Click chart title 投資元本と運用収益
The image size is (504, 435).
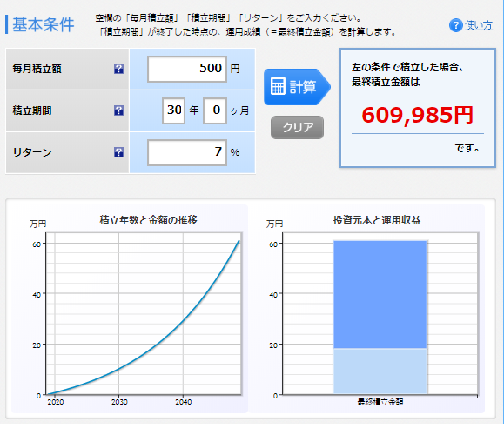point(377,220)
